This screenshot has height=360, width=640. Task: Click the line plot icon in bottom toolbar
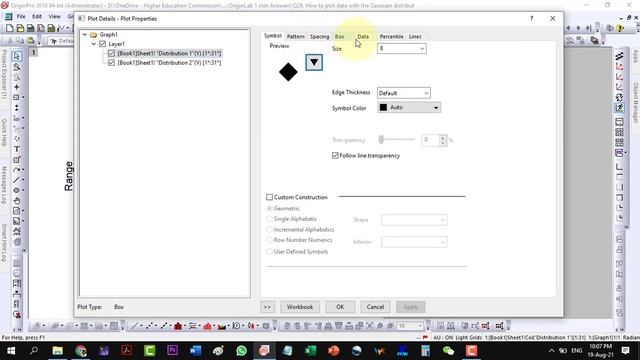pyautogui.click(x=134, y=326)
